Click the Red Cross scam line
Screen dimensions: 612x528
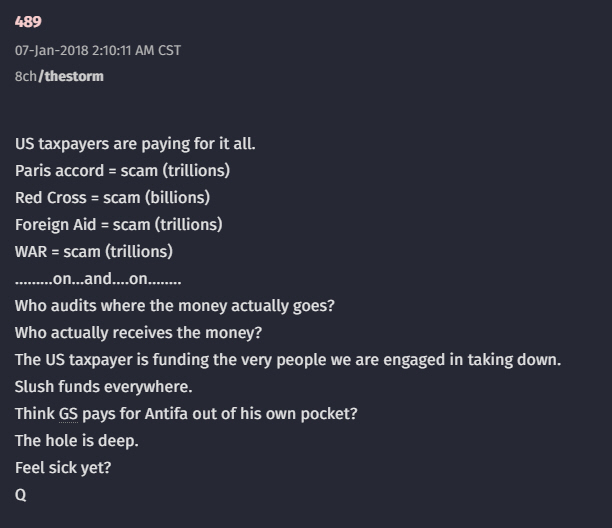(112, 197)
